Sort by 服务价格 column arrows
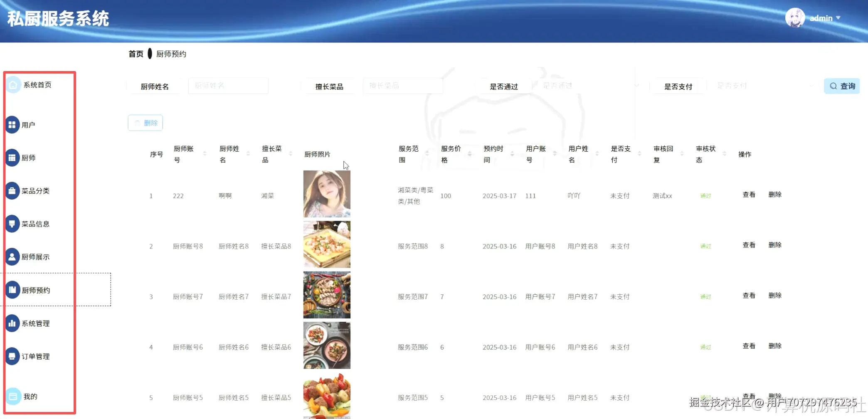The width and height of the screenshot is (868, 419). pos(470,154)
